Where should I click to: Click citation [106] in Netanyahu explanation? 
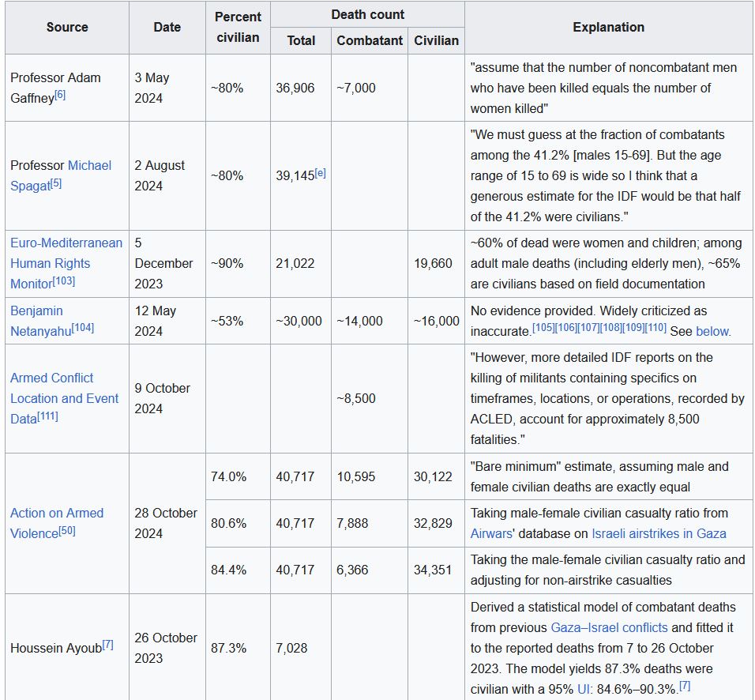565,327
